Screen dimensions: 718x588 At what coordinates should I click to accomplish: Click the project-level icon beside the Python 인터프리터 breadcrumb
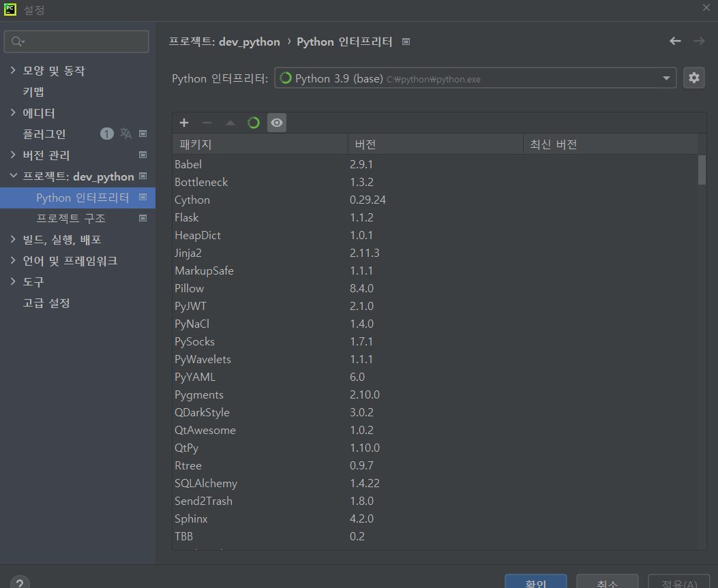tap(406, 42)
